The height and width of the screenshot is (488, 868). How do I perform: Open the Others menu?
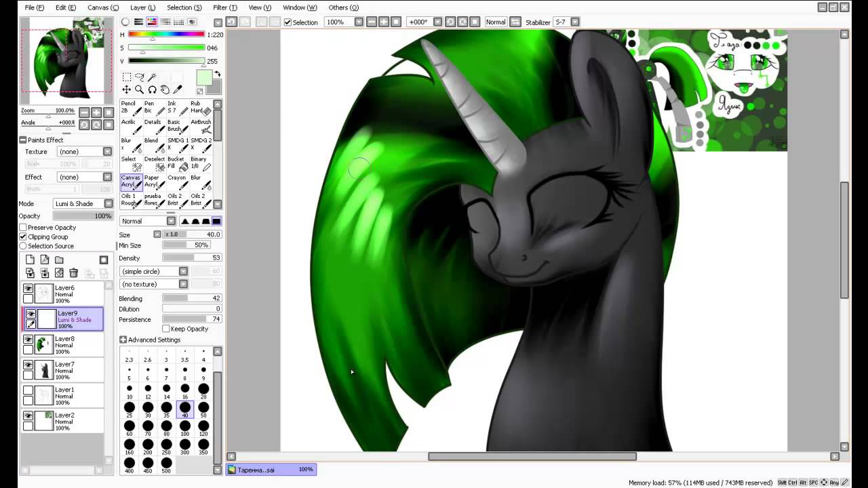(x=344, y=7)
